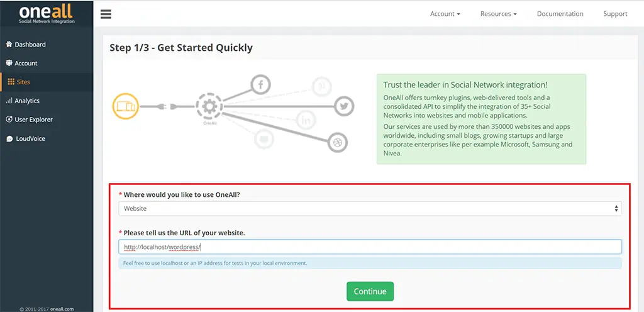Click the localhost hint text below URL field
This screenshot has height=312, width=644.
click(x=215, y=263)
